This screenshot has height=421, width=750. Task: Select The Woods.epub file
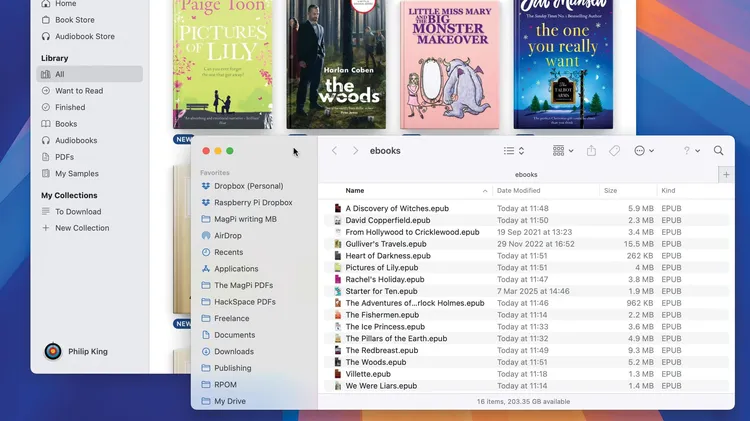click(526, 362)
